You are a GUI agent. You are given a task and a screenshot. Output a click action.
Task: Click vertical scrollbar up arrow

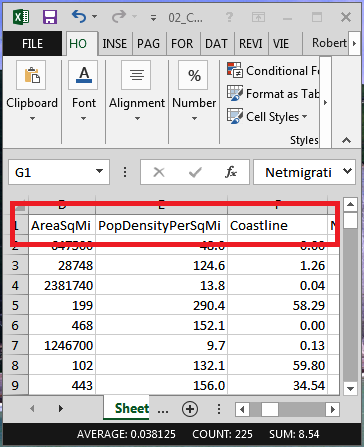point(350,204)
